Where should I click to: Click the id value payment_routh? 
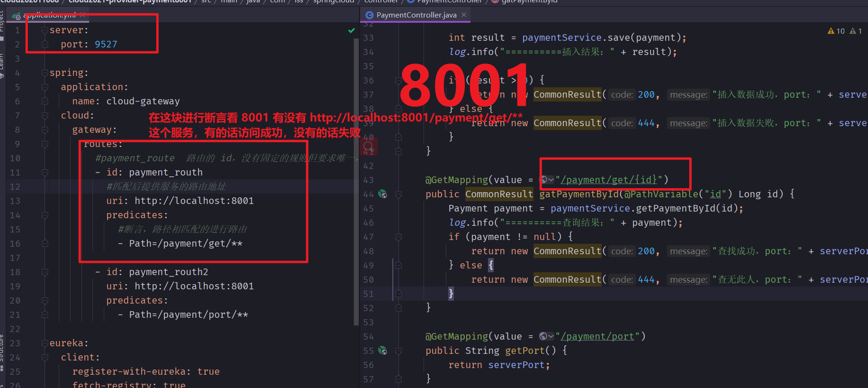tap(166, 172)
